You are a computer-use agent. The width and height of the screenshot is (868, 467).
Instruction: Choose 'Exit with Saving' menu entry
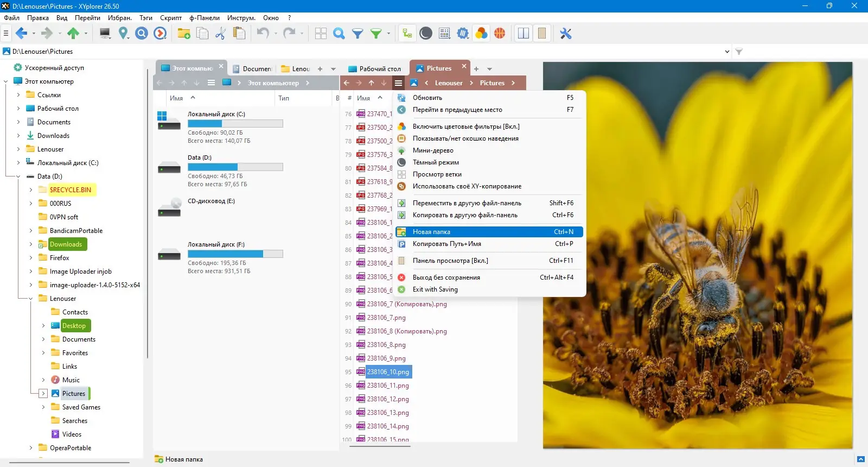(x=489, y=289)
